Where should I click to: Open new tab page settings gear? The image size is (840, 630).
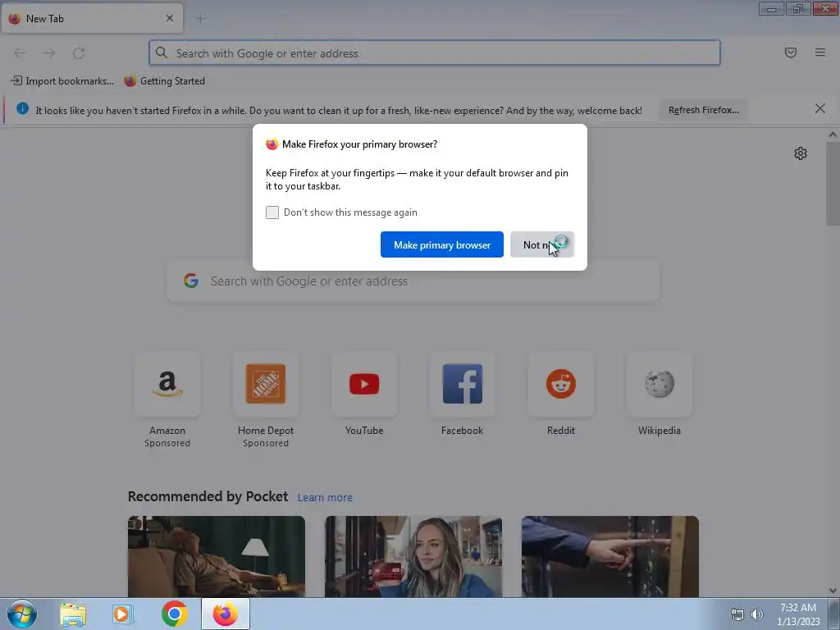coord(801,153)
